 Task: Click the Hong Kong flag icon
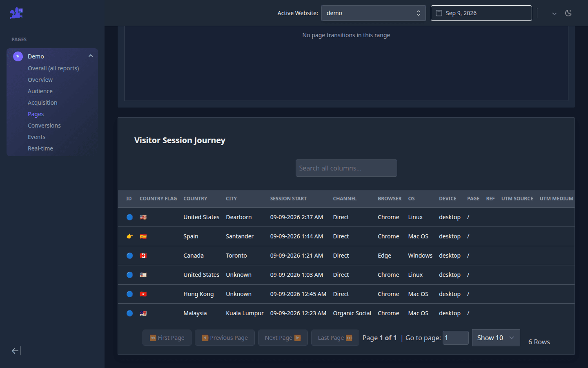[143, 294]
